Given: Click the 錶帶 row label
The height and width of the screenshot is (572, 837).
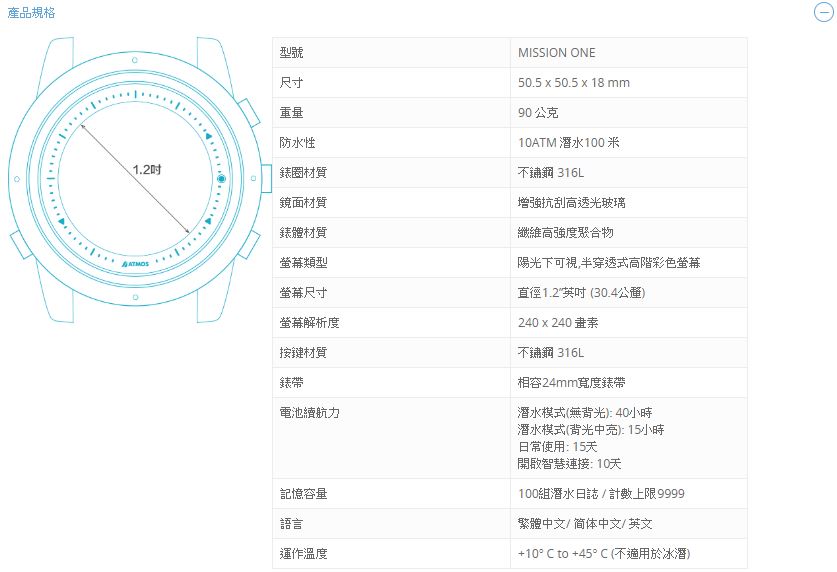Looking at the screenshot, I should (x=291, y=382).
